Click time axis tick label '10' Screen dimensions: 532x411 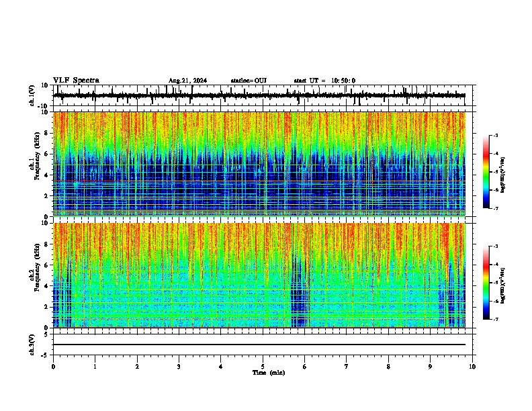(x=472, y=367)
